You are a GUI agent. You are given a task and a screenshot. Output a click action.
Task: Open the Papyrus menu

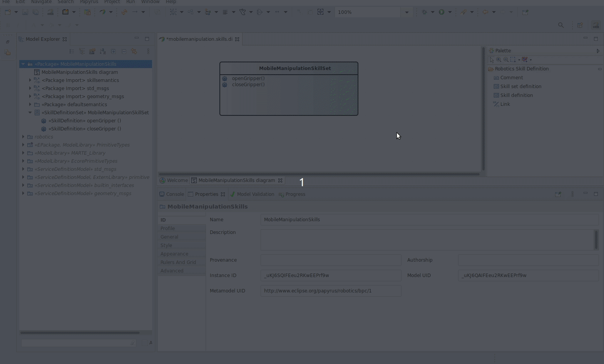[89, 2]
